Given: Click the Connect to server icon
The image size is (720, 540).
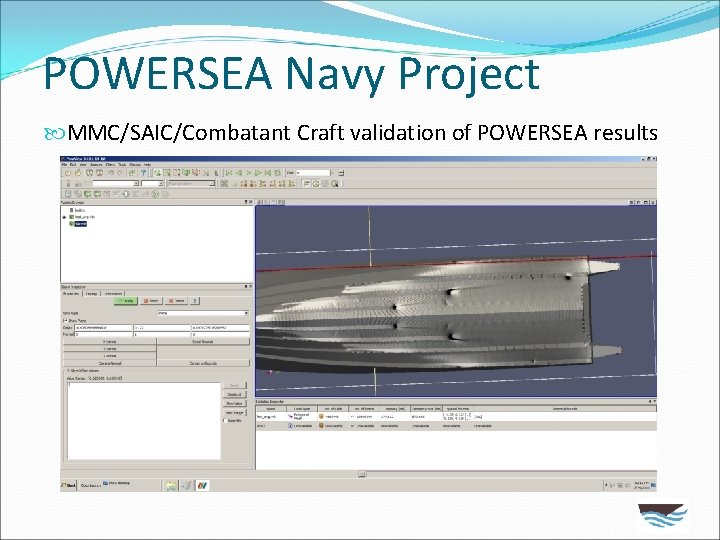Looking at the screenshot, I should [89, 173].
